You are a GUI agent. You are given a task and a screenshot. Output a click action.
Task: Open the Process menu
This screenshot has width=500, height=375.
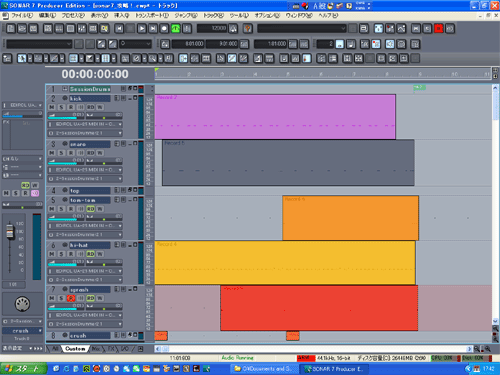pos(73,16)
